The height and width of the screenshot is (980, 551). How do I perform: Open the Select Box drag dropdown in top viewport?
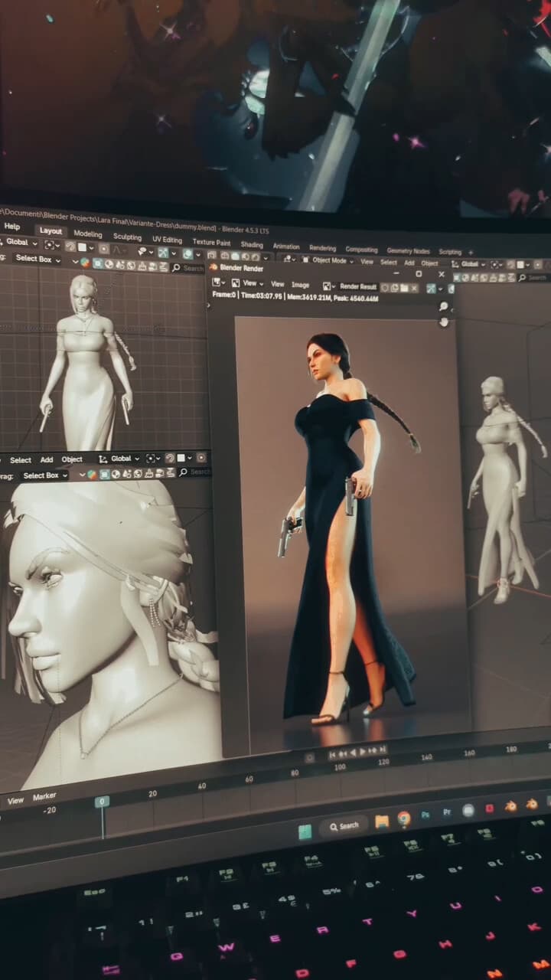tap(37, 259)
